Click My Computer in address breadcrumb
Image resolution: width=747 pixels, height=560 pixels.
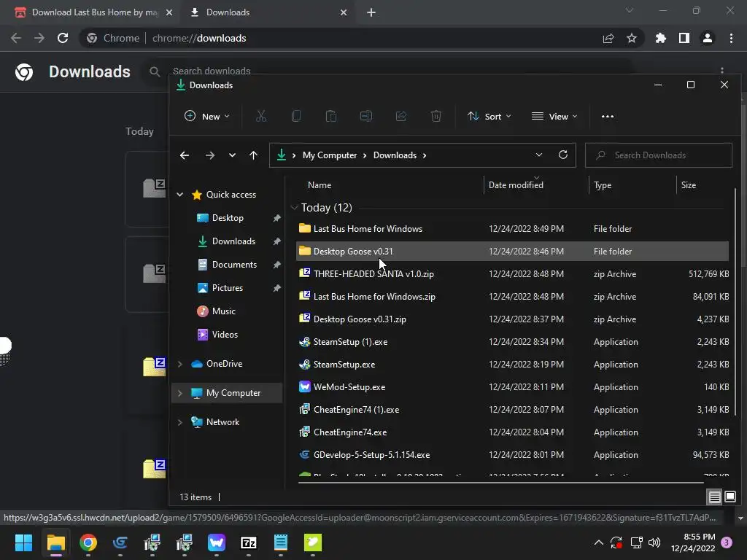pyautogui.click(x=330, y=155)
